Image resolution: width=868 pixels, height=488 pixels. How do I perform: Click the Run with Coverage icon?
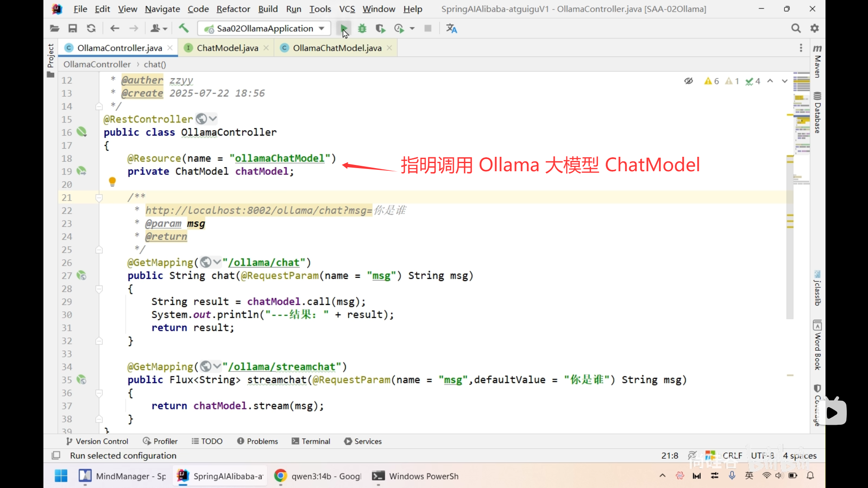[380, 28]
